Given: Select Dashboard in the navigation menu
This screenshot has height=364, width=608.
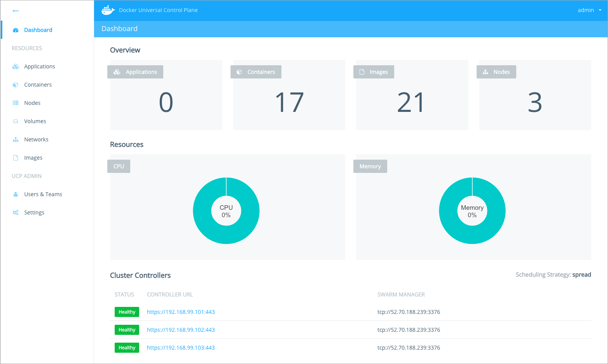Looking at the screenshot, I should [38, 30].
